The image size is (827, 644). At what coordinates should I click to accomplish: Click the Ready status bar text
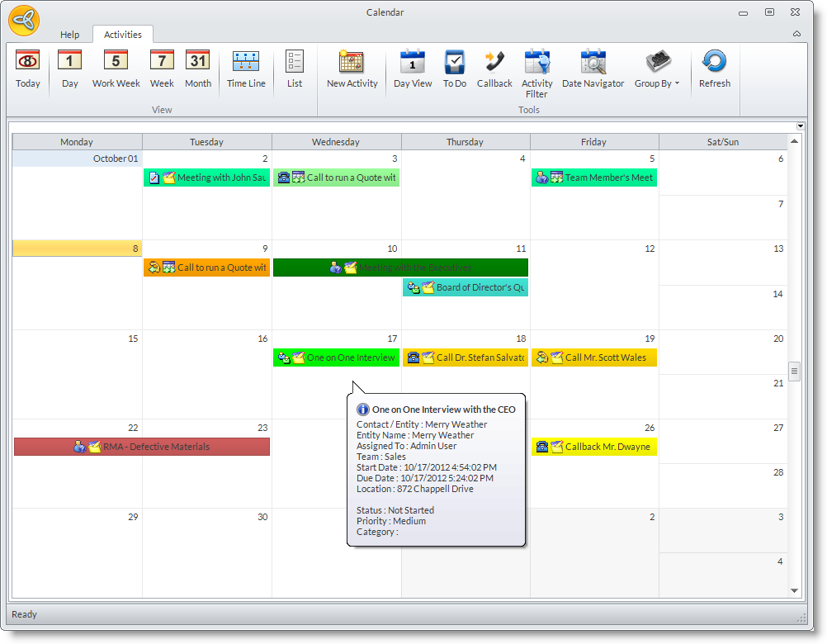click(24, 614)
